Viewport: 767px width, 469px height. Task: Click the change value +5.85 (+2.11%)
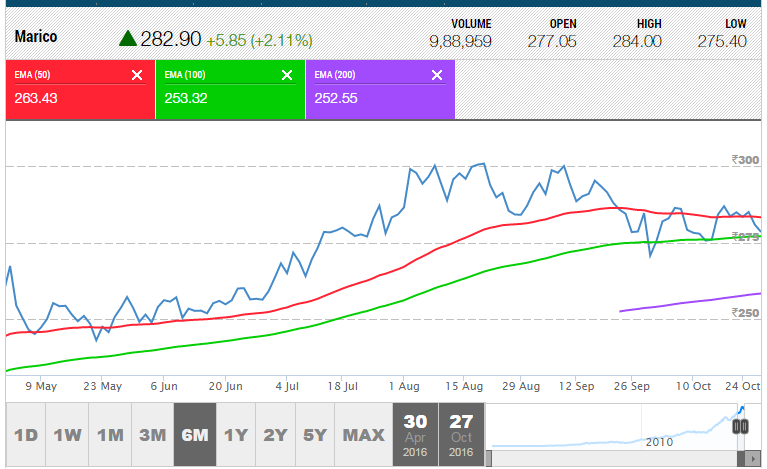click(x=259, y=40)
